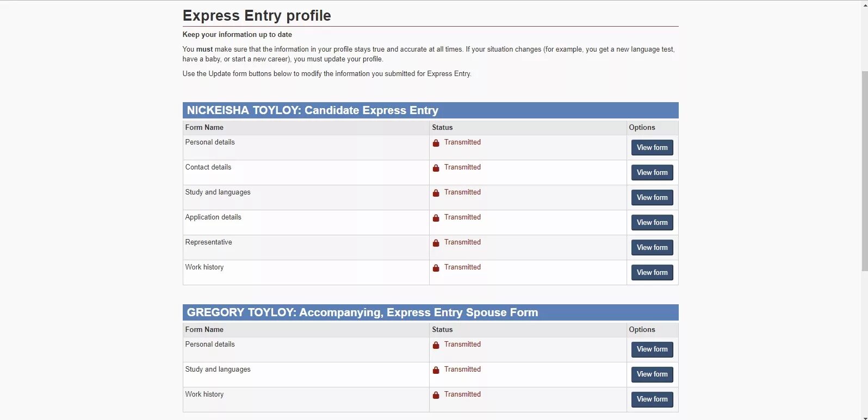
Task: Click lock icon beside Nickeisha's Personal details status
Action: [x=436, y=143]
